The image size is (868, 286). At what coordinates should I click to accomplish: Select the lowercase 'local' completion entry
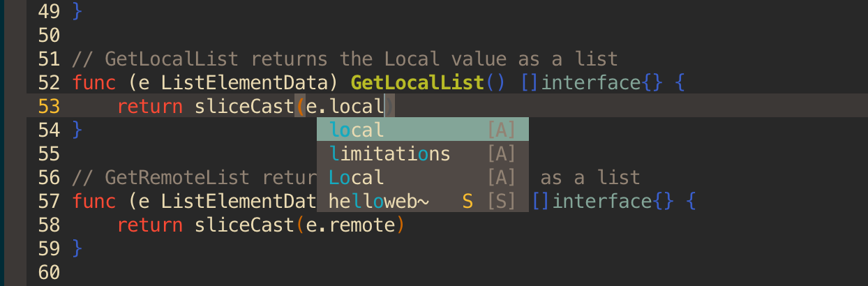click(x=422, y=130)
